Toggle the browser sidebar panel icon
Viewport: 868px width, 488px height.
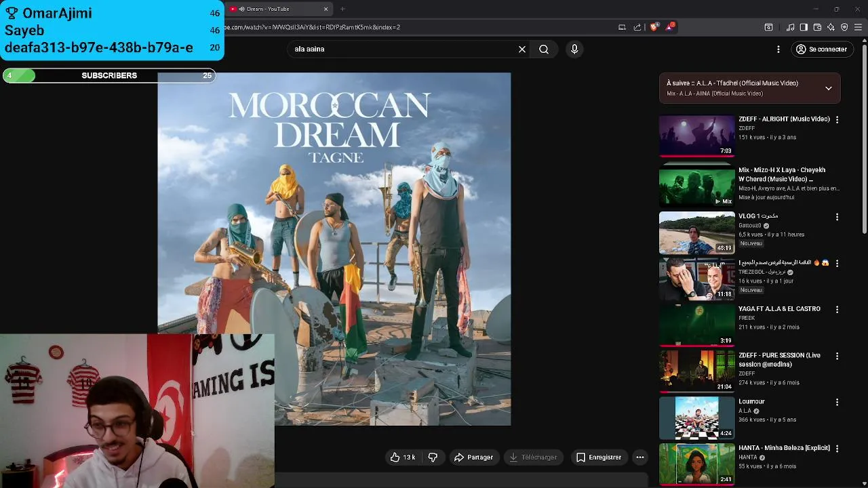click(x=804, y=27)
